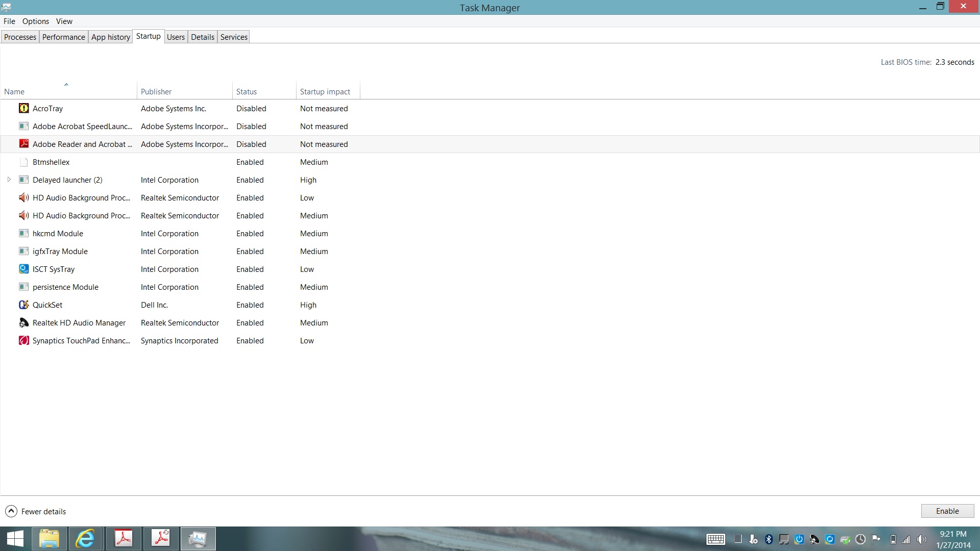The height and width of the screenshot is (551, 980).
Task: Open the second Adobe Reader taskbar icon
Action: 161,539
